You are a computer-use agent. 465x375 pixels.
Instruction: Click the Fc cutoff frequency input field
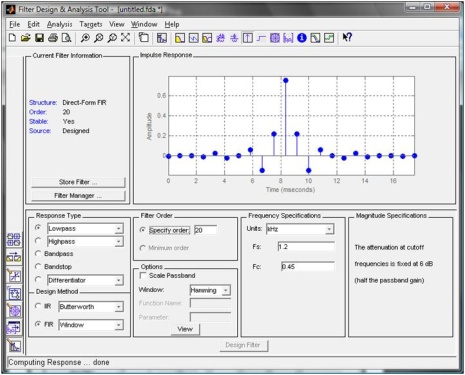[308, 267]
